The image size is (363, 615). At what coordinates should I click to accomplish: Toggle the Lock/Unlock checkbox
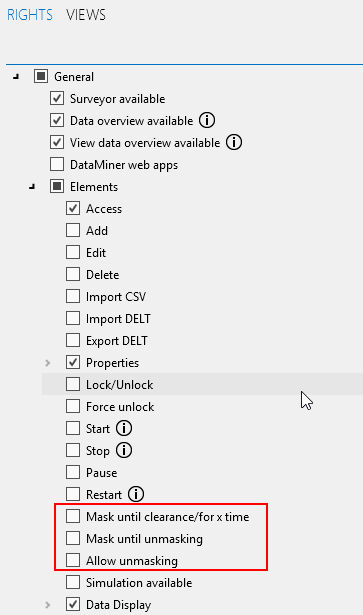(73, 384)
